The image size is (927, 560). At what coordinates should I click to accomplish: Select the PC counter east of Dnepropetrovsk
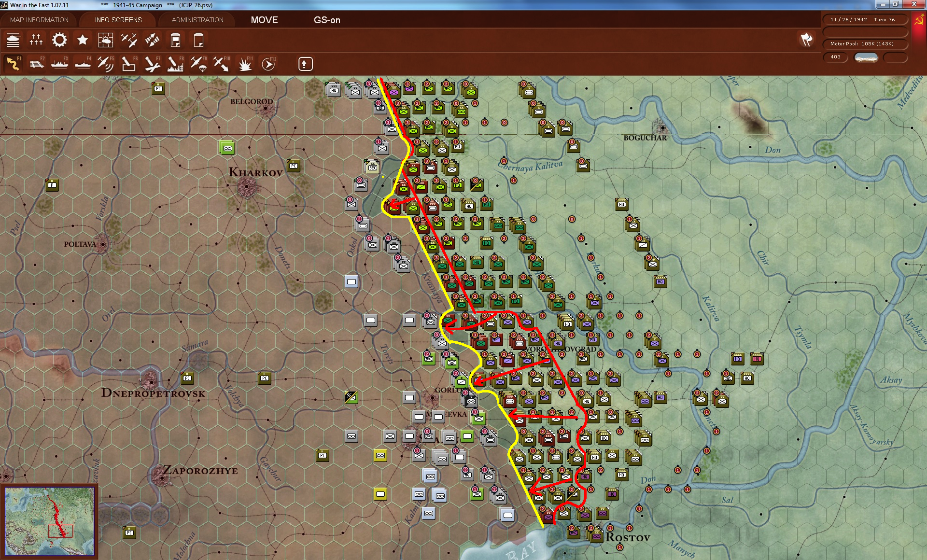pyautogui.click(x=187, y=378)
